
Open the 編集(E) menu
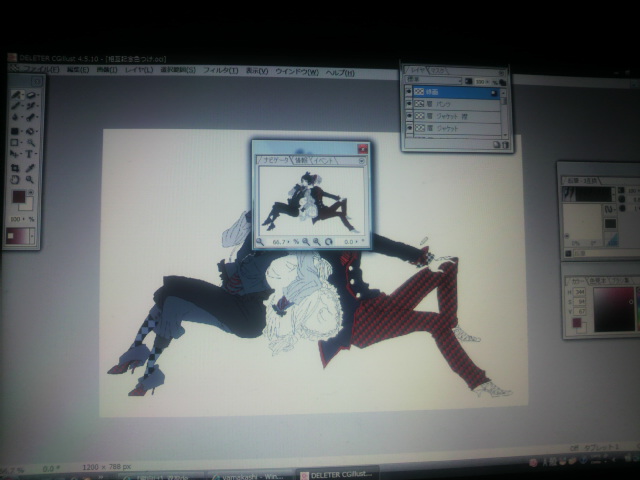[78, 70]
